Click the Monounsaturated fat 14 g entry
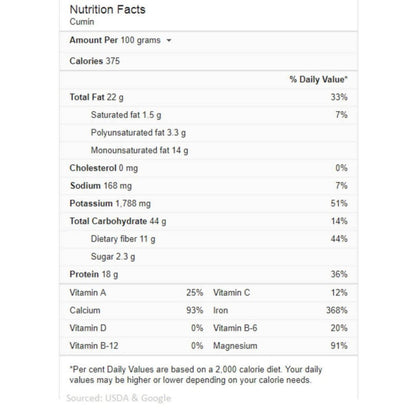The image size is (416, 416). point(139,150)
